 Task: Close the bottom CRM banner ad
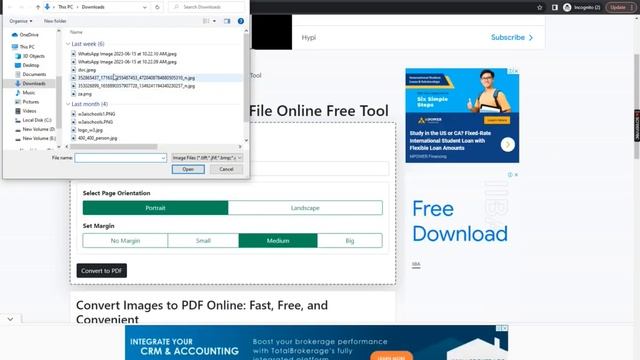click(505, 328)
